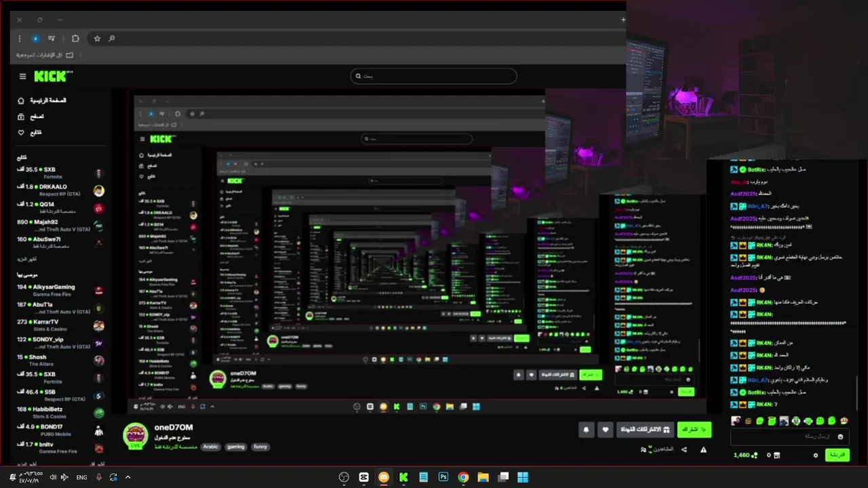This screenshot has height=488, width=868.
Task: Click the oneD7OM LIVE channel avatar
Action: [x=136, y=436]
